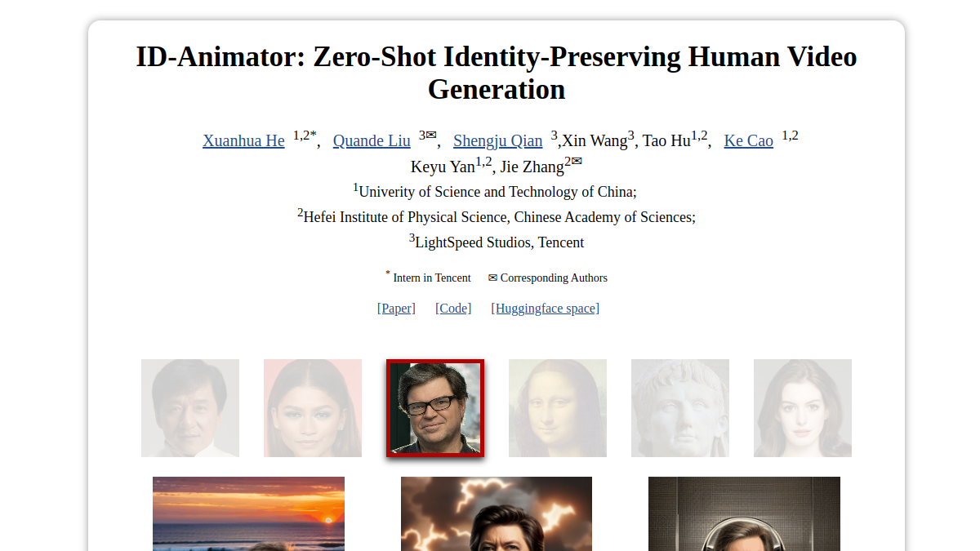Screen dimensions: 980x551
Task: Open Xuanhua He's author page link
Action: (243, 140)
